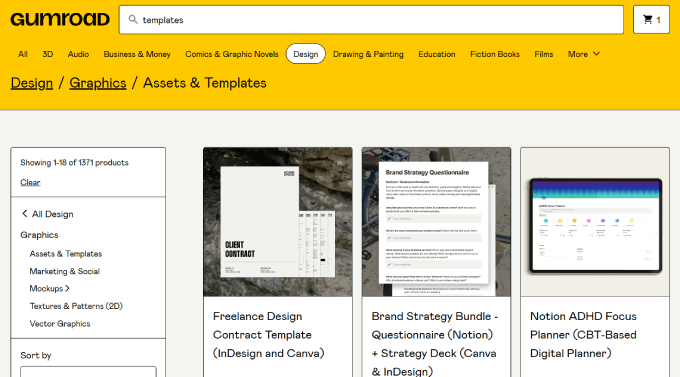Select the Design category tab
Screen dimensions: 680x377
click(x=306, y=54)
